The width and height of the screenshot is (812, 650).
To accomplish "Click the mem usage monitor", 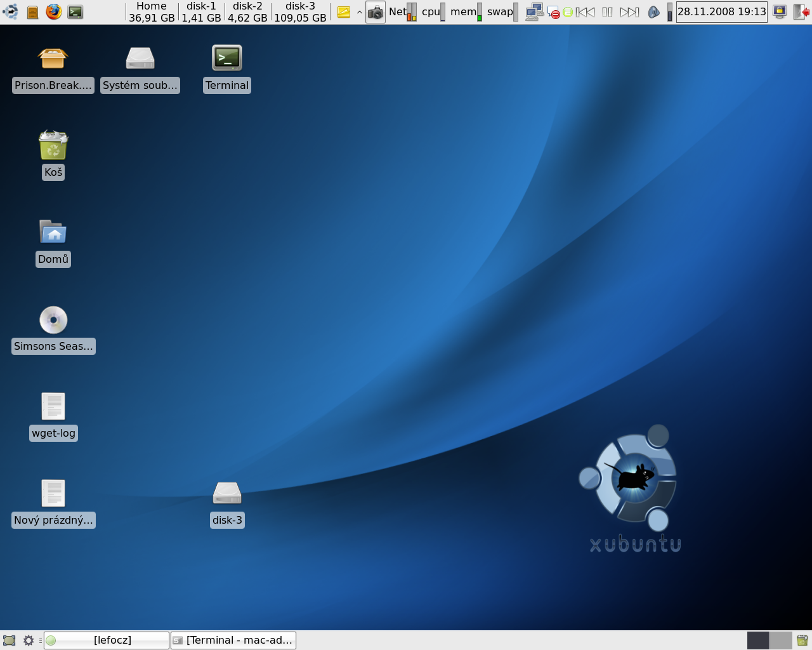I will 466,11.
